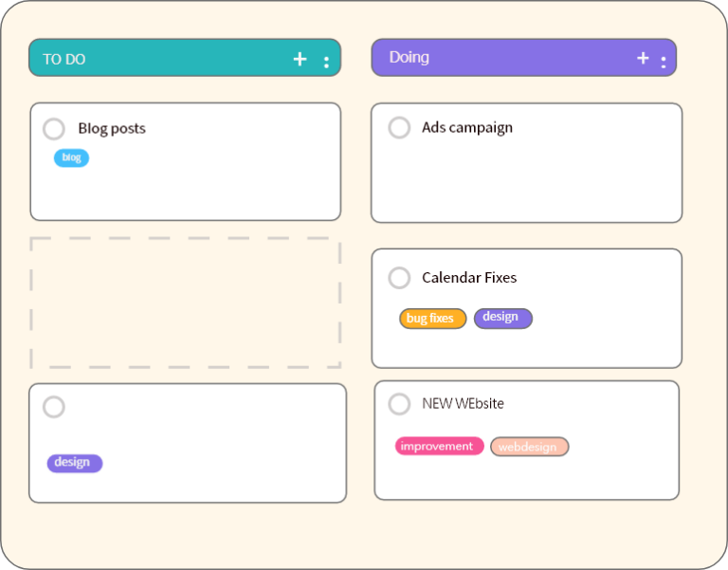Click the orange bug fixes tag
728x570 pixels.
[x=432, y=319]
